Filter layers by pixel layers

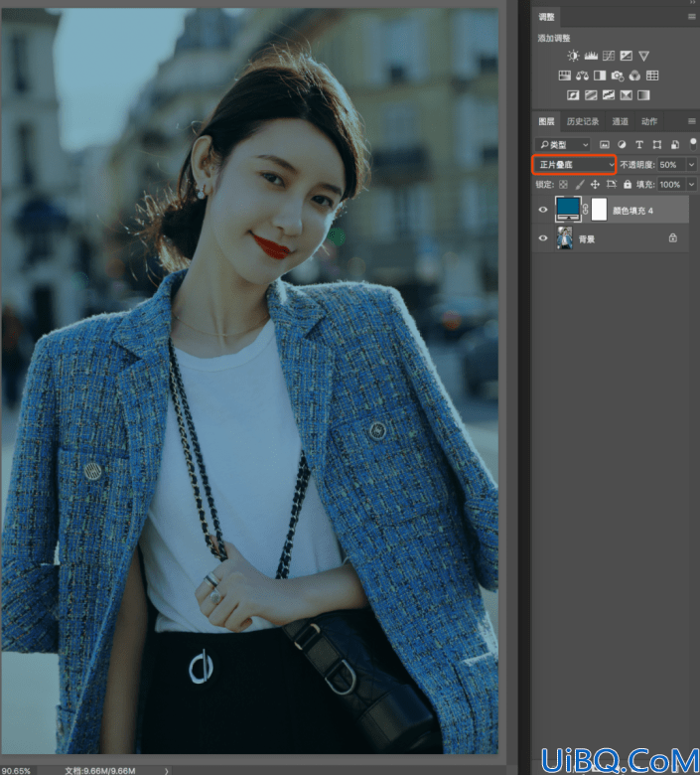[x=604, y=144]
